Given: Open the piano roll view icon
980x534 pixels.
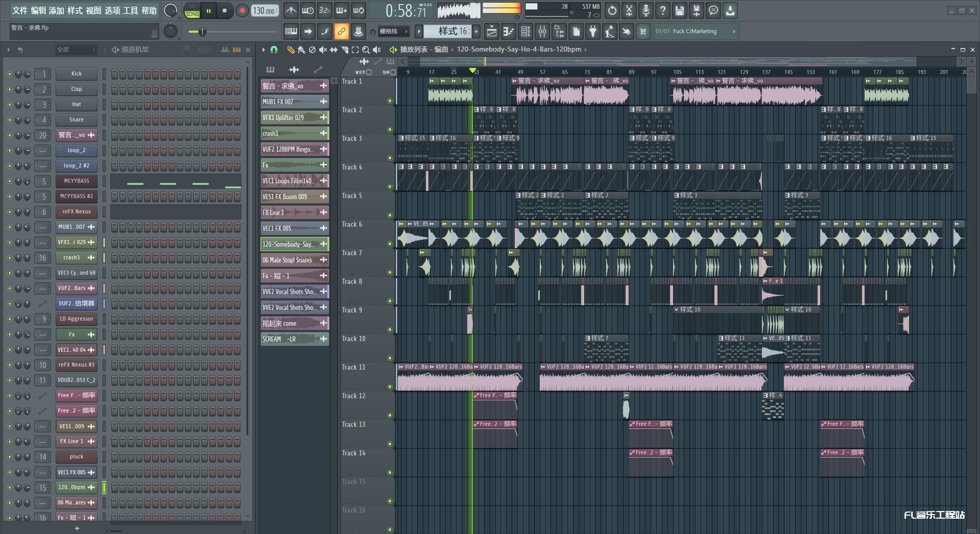Looking at the screenshot, I should (x=508, y=32).
